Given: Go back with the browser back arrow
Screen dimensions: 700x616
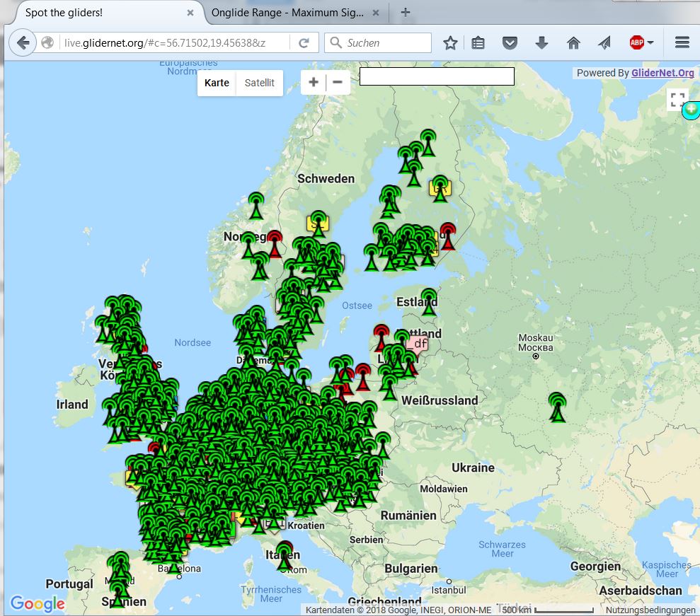Looking at the screenshot, I should (x=23, y=43).
